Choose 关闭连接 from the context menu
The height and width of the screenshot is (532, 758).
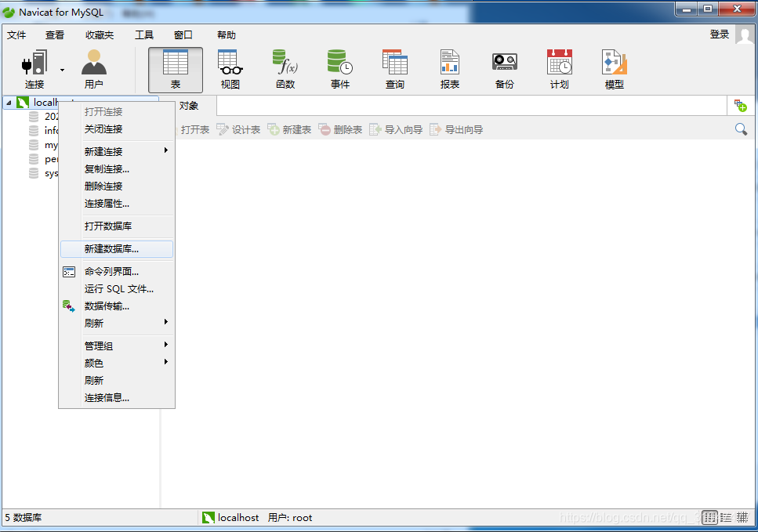(117, 129)
